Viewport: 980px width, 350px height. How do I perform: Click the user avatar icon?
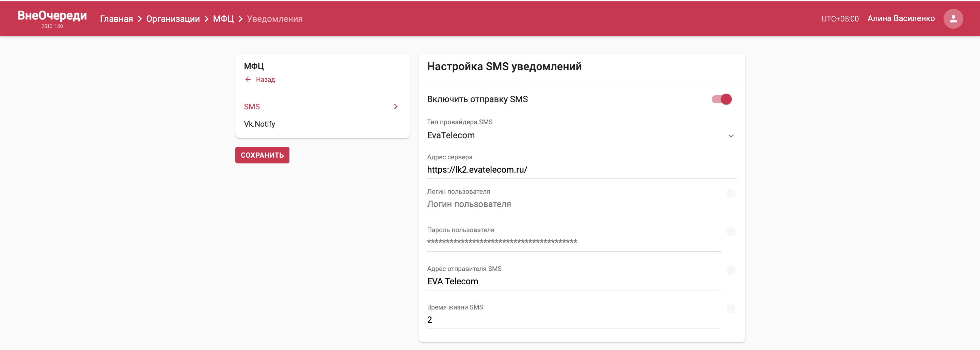[x=953, y=19]
